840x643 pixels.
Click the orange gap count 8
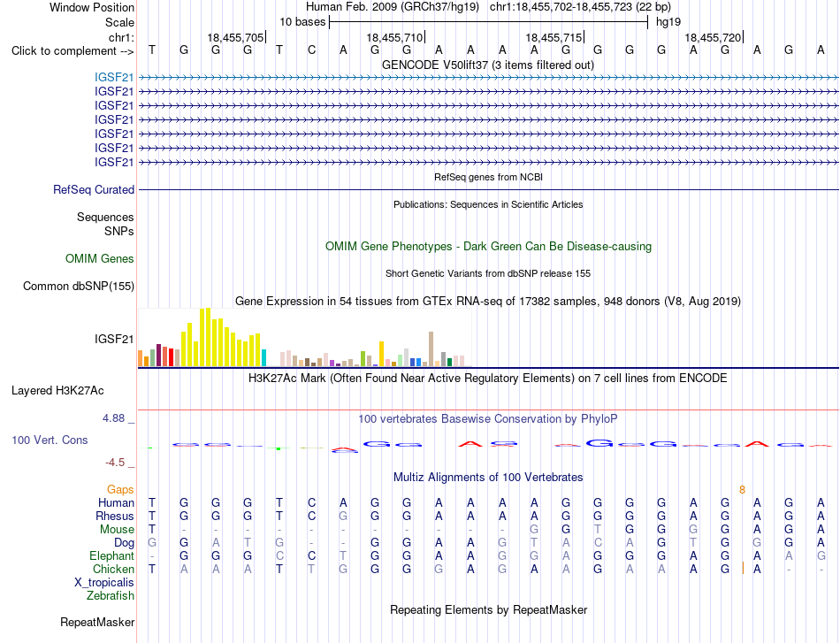[x=742, y=489]
